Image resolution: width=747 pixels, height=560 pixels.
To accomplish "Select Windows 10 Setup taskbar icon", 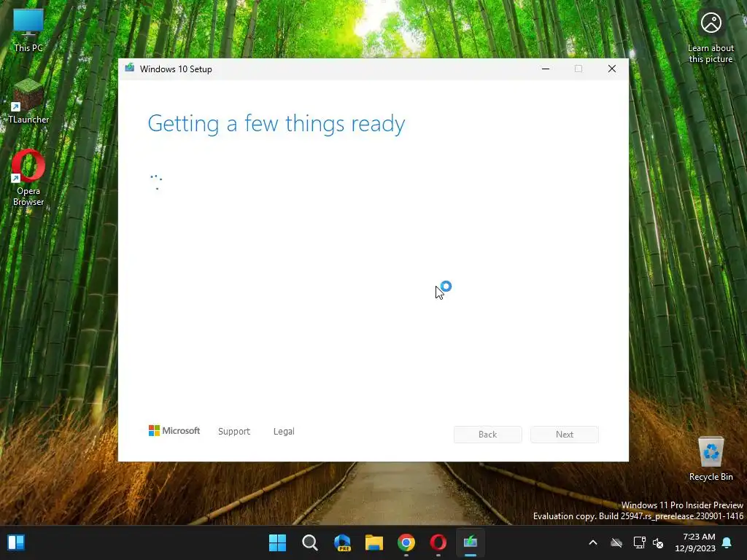I will [471, 542].
